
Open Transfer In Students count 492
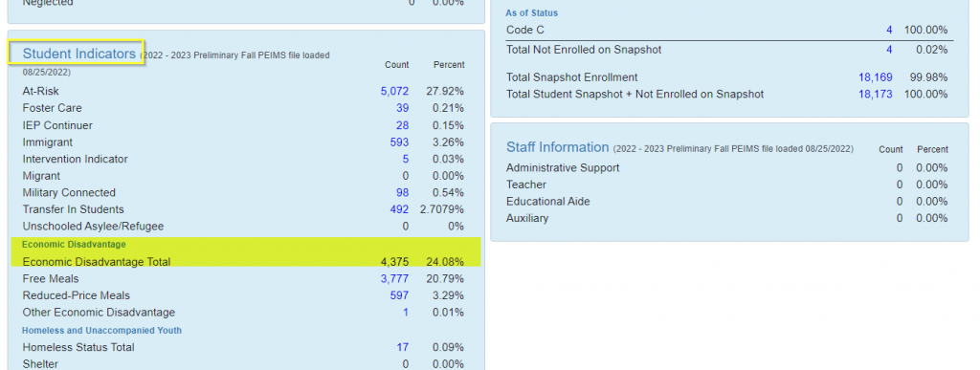pos(399,209)
